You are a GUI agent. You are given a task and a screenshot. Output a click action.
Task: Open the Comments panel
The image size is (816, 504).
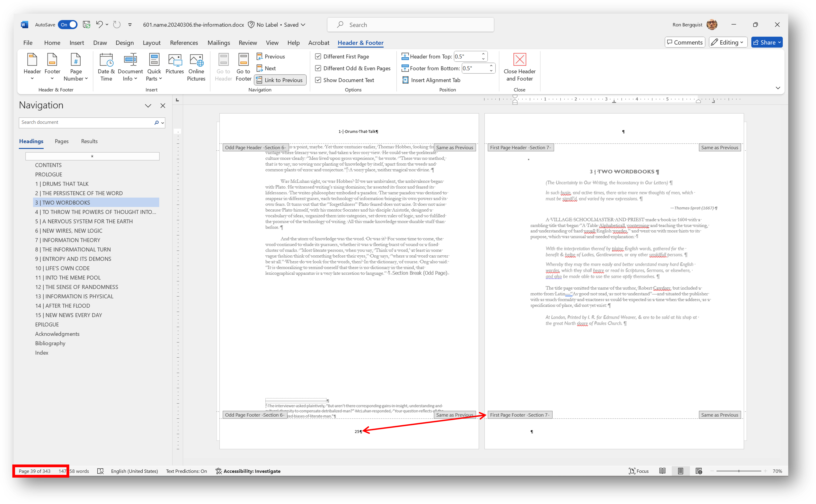click(685, 42)
